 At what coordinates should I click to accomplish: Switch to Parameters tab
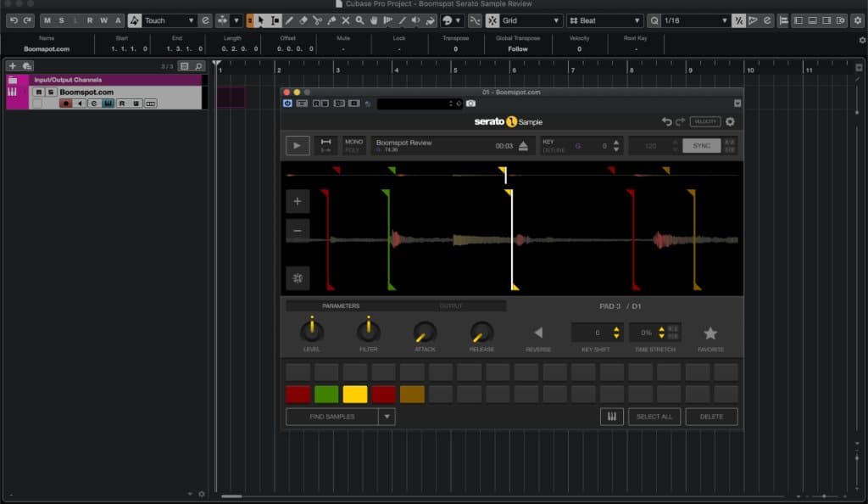coord(341,305)
